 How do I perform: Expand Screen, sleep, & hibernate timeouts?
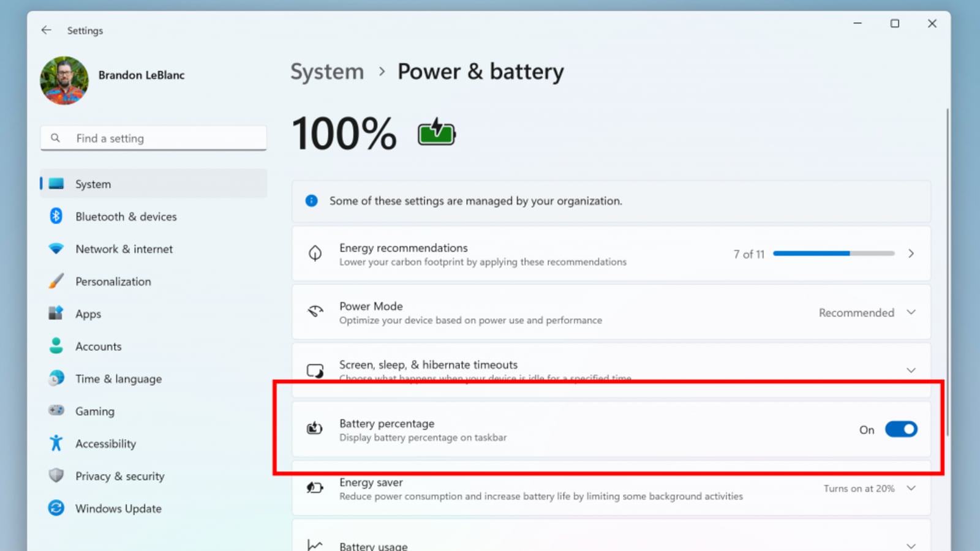(911, 370)
